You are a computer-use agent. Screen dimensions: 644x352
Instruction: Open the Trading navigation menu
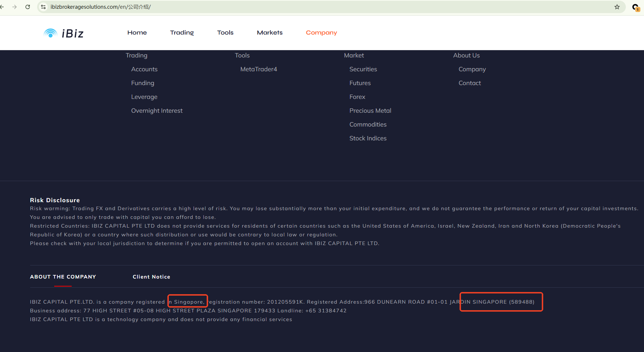click(x=182, y=33)
